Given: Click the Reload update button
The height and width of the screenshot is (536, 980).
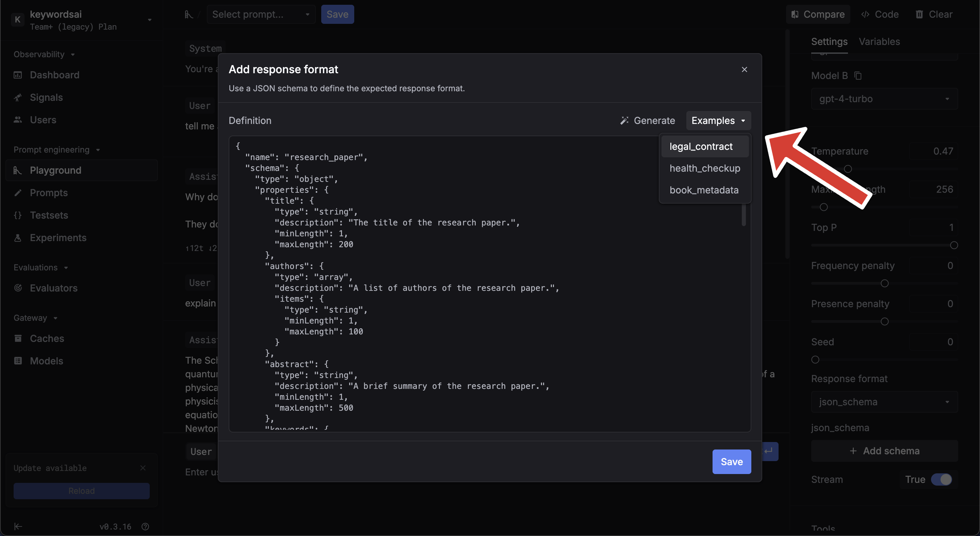Looking at the screenshot, I should pos(81,491).
